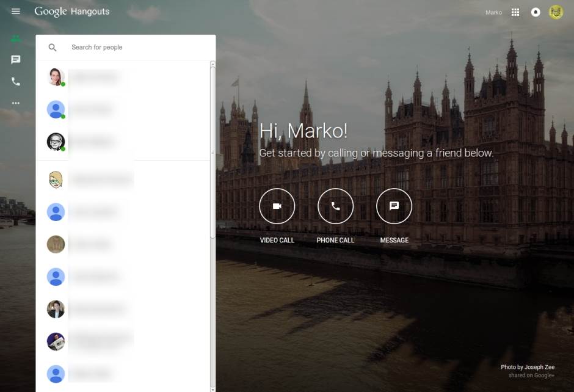574x392 pixels.
Task: Start a phone call with handset icon
Action: click(x=335, y=206)
